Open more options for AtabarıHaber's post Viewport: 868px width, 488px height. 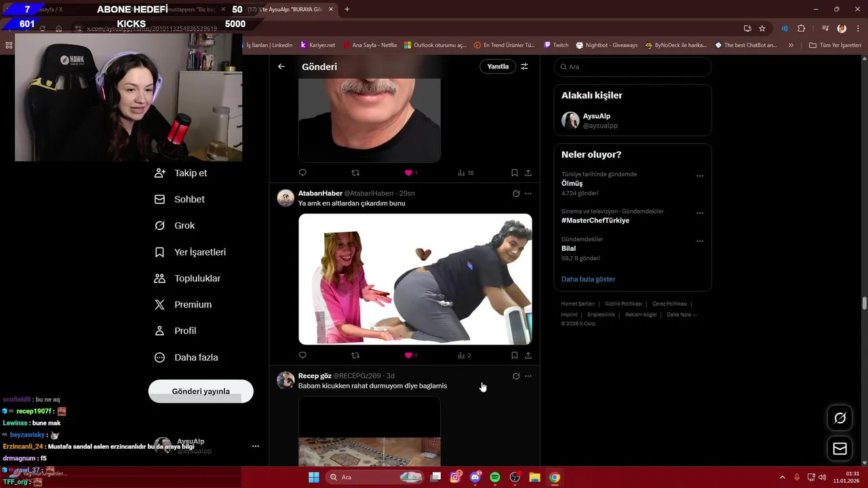[528, 194]
